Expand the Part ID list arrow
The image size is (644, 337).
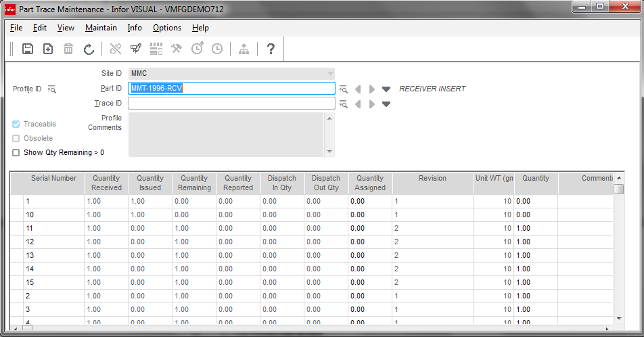tap(386, 89)
